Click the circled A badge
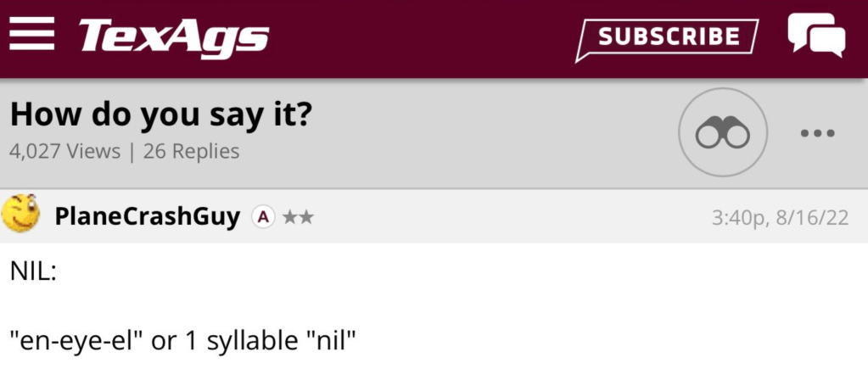This screenshot has height=380, width=868. (x=263, y=217)
